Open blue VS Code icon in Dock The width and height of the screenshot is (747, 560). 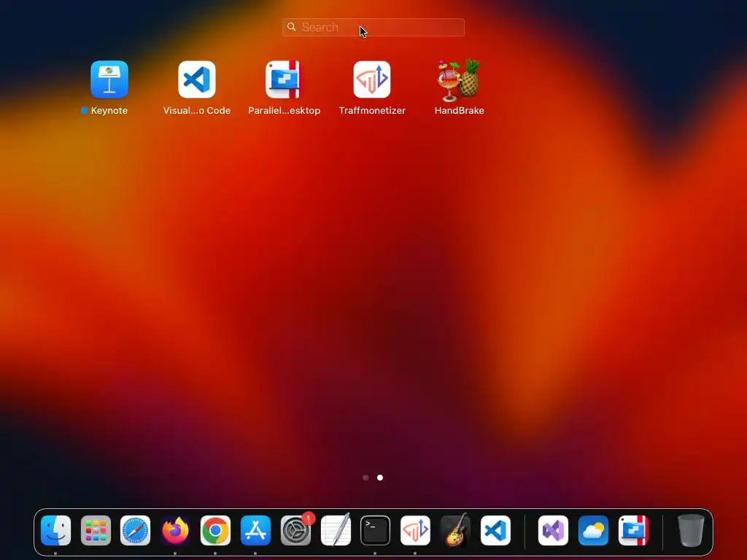[x=495, y=530]
